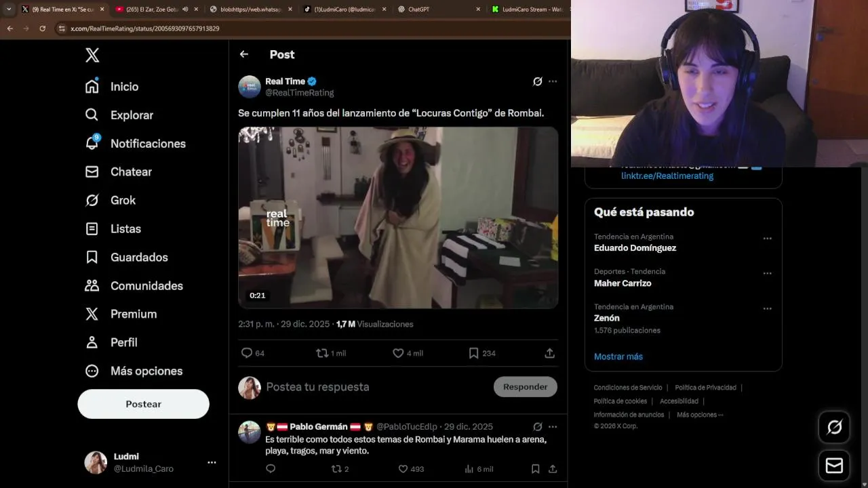Open Notificaciones with 9 badge
The image size is (868, 488).
tap(135, 144)
